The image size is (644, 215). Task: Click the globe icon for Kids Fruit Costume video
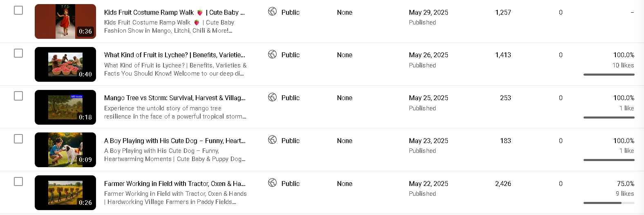(x=272, y=11)
